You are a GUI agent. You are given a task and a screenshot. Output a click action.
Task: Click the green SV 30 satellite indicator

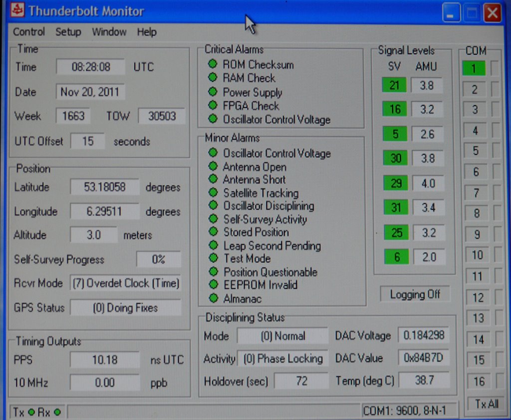pos(395,158)
